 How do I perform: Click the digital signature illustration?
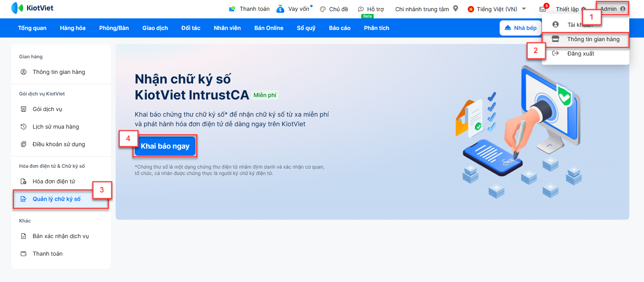pos(518,132)
